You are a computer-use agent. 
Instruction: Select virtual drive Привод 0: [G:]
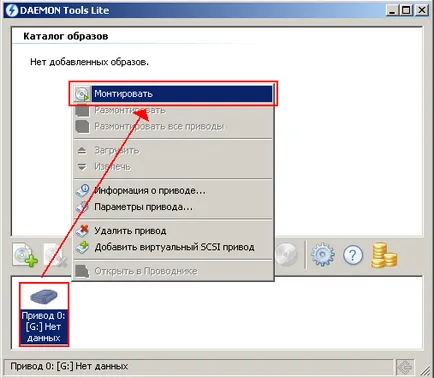coord(44,314)
